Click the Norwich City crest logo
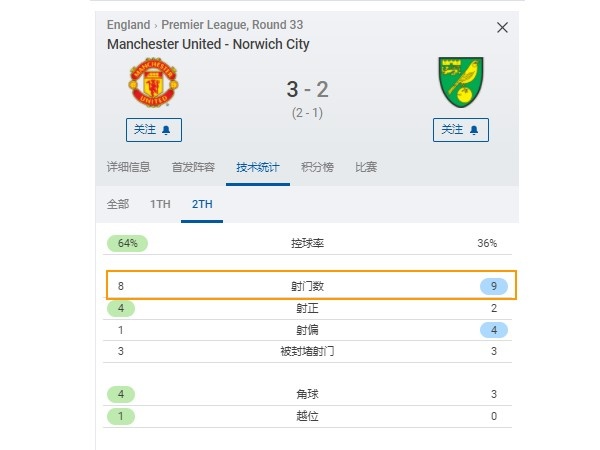This screenshot has width=600, height=450. click(x=461, y=82)
